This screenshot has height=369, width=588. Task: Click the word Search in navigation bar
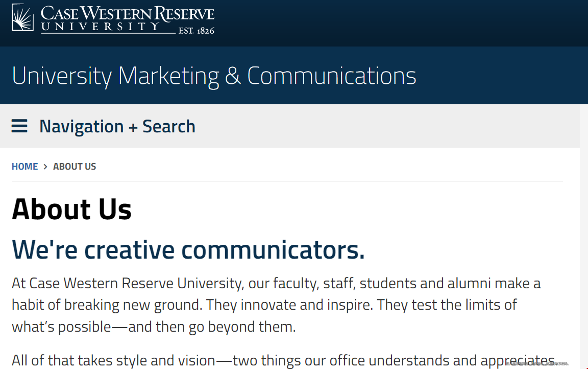(x=169, y=126)
